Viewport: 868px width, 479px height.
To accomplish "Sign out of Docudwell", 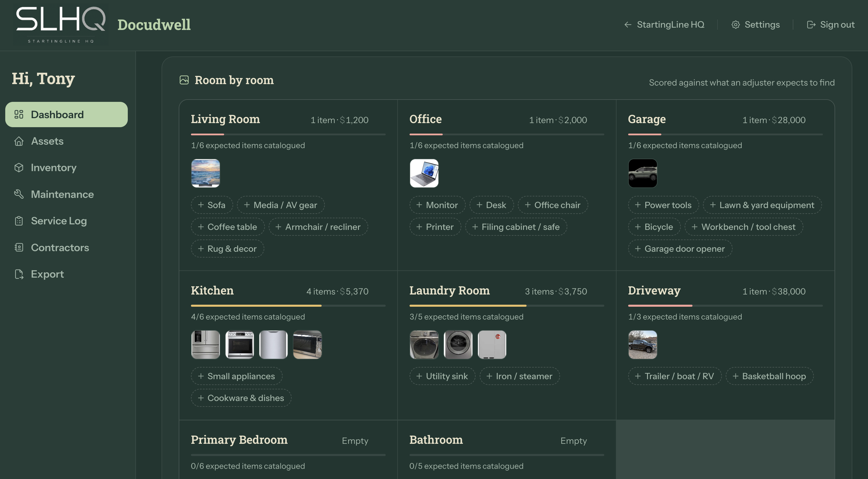I will tap(831, 24).
